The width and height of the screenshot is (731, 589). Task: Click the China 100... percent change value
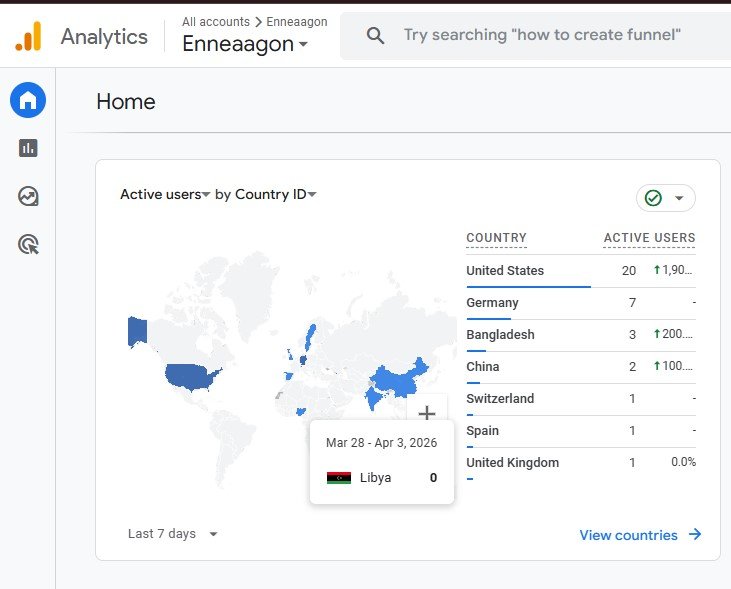click(x=673, y=366)
